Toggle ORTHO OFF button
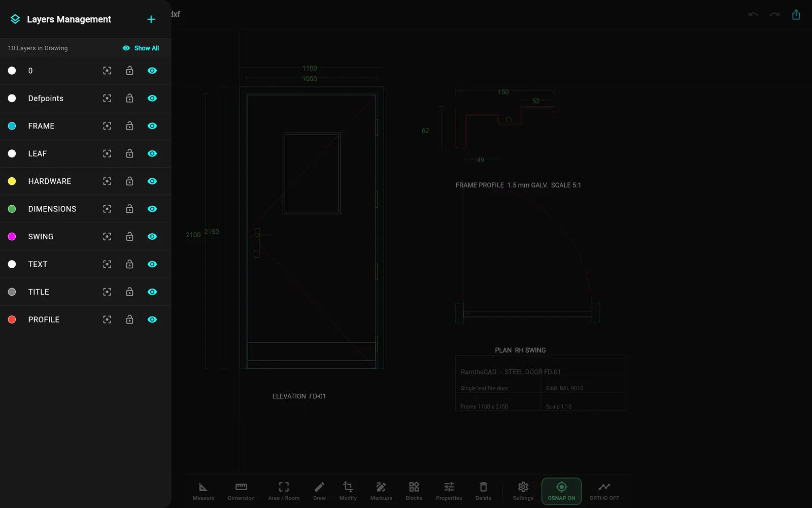 point(604,491)
